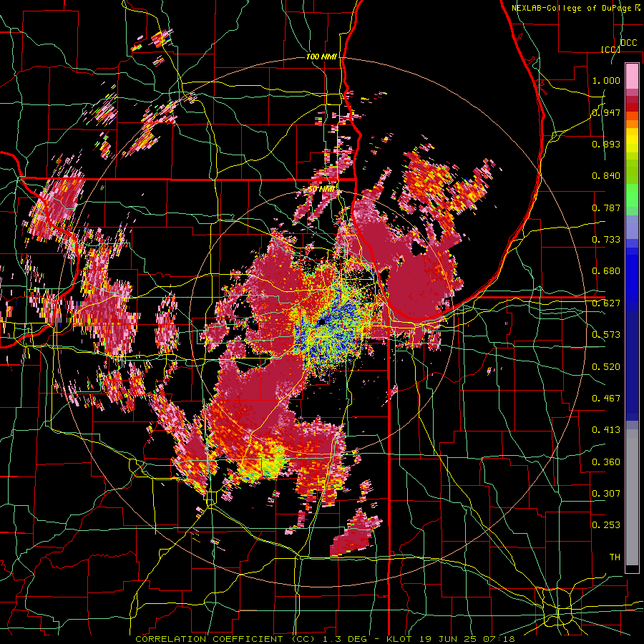Click the 0.627 legend value
The width and height of the screenshot is (644, 644).
click(606, 303)
